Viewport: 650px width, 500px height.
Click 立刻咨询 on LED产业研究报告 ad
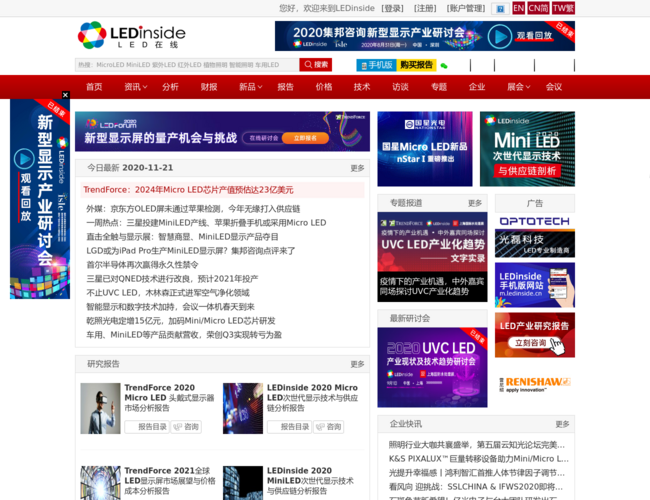531,343
